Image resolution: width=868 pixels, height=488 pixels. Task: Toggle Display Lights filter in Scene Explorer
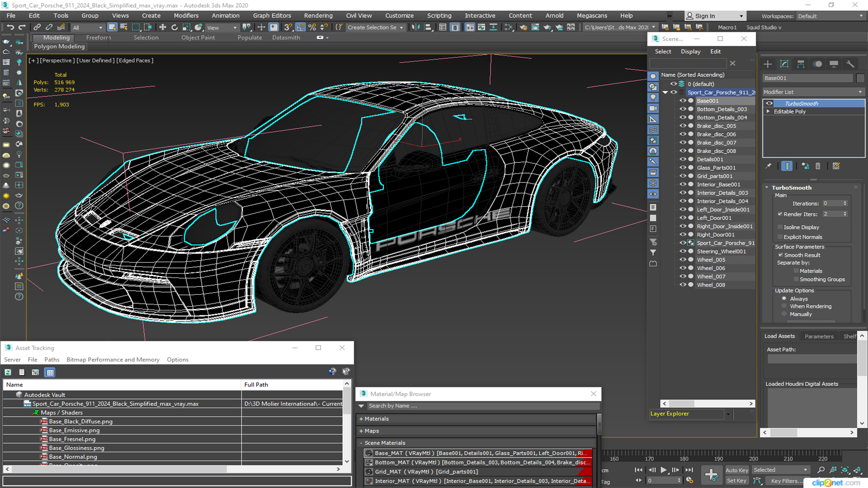point(653,98)
